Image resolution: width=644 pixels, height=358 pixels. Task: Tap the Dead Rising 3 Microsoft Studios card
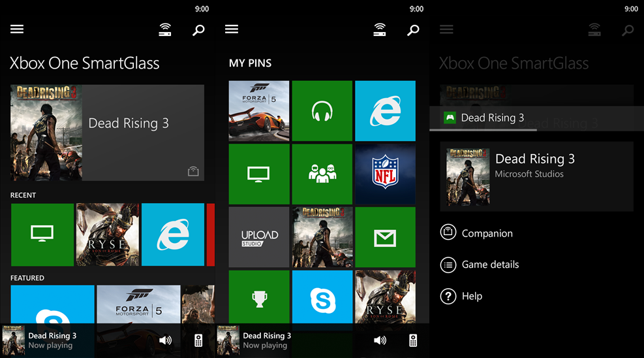pyautogui.click(x=537, y=176)
